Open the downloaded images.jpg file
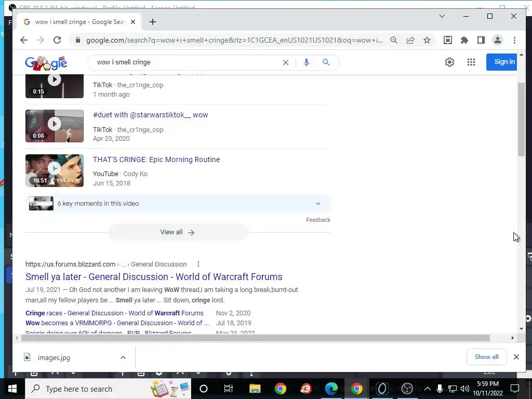 coord(54,357)
